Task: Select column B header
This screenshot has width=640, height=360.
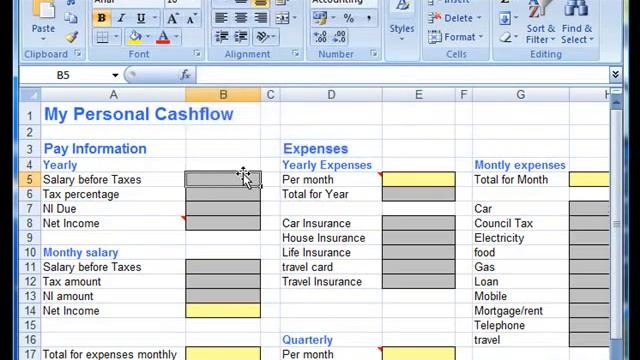Action: coord(223,95)
